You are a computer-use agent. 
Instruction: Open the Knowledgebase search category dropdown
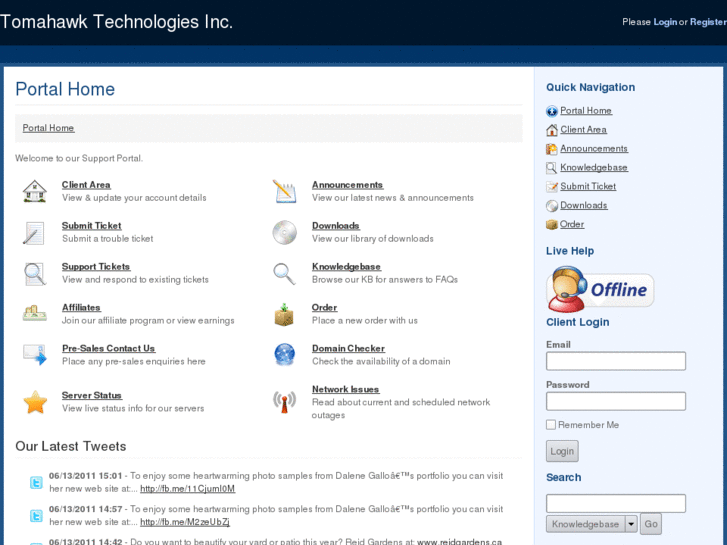tap(592, 524)
